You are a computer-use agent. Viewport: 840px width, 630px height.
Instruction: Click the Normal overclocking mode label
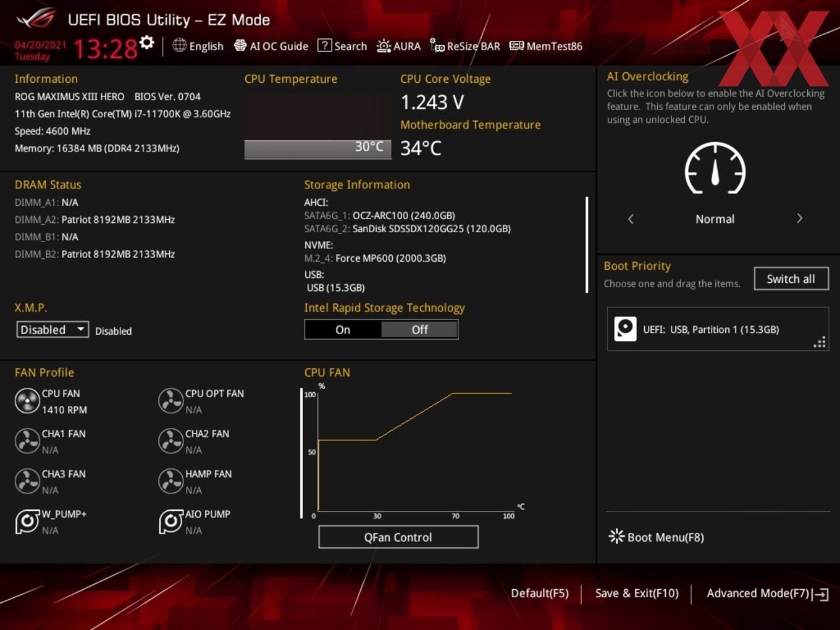[715, 219]
